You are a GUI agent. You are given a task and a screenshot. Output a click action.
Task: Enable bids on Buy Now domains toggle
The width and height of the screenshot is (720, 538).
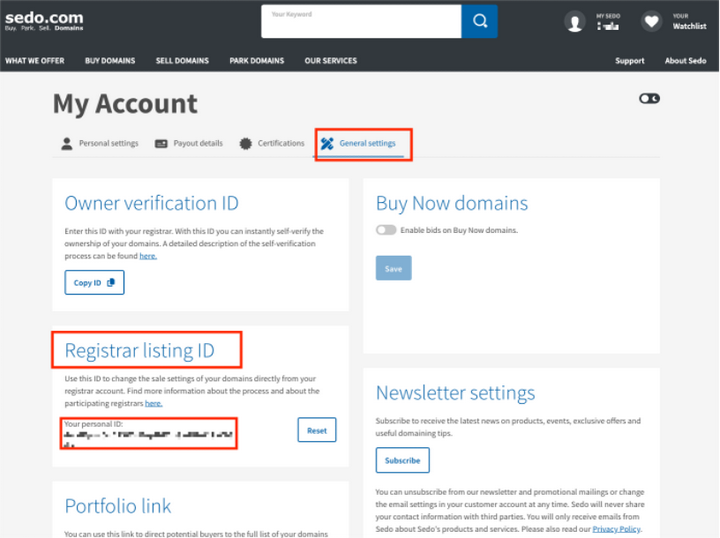coord(386,230)
